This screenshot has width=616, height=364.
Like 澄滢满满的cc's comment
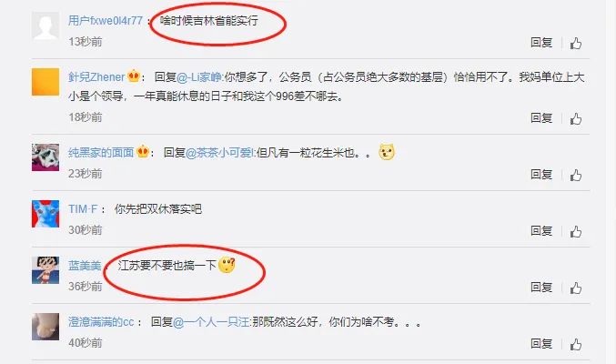pos(576,344)
